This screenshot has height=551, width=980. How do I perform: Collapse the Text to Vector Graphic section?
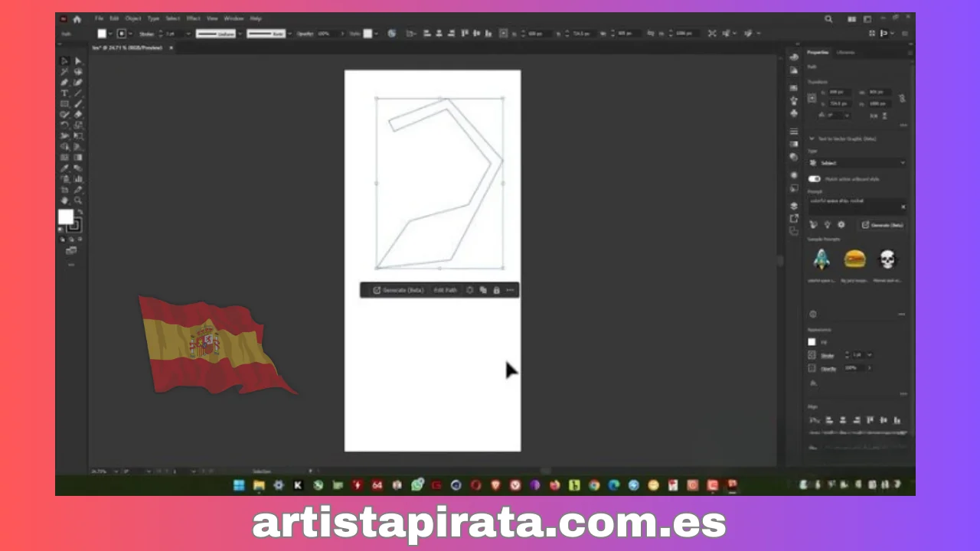coord(812,139)
